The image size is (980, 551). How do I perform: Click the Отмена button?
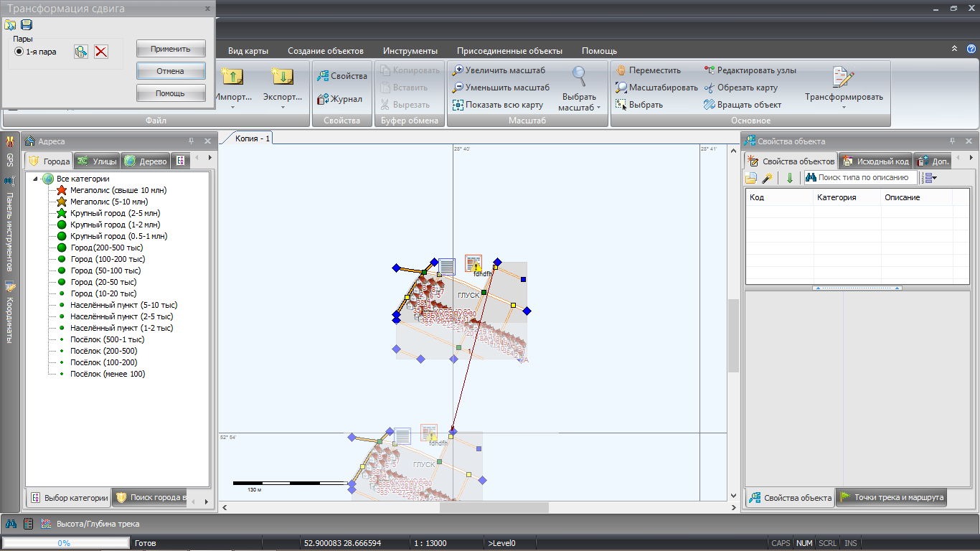coord(171,71)
